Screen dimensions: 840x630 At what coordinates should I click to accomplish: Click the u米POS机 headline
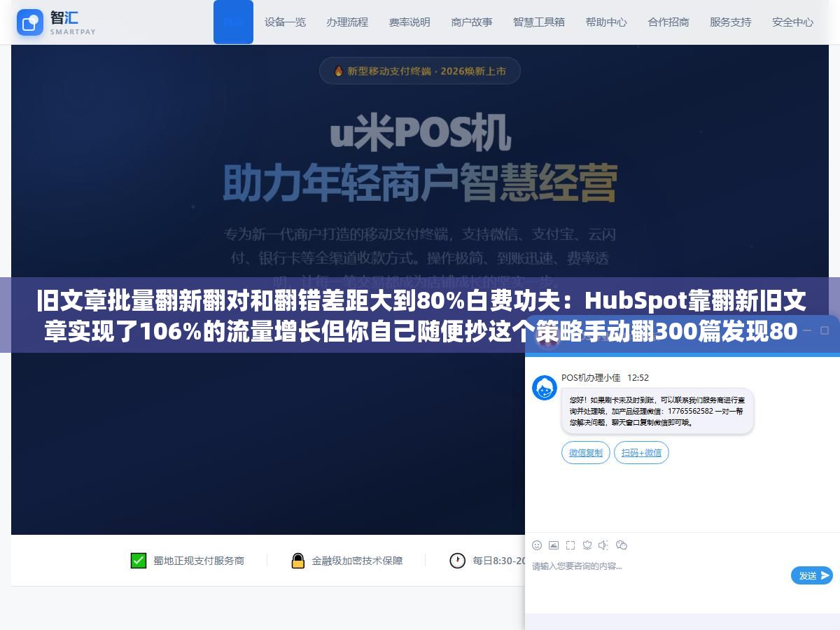[x=420, y=131]
